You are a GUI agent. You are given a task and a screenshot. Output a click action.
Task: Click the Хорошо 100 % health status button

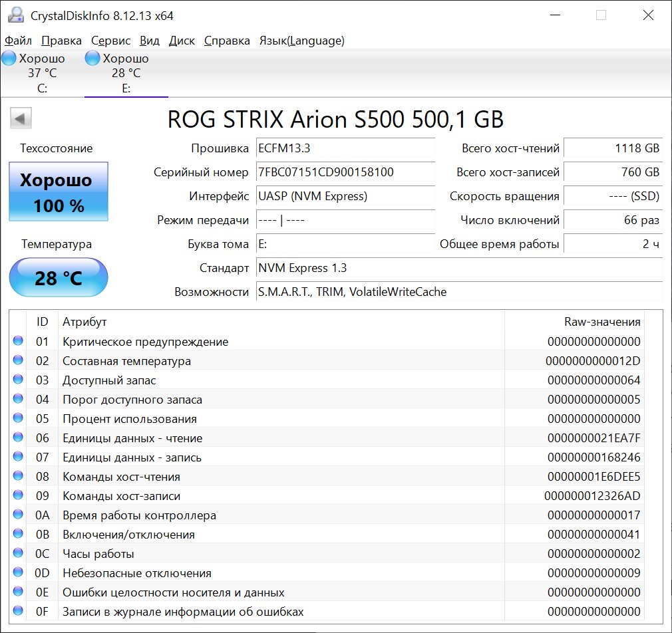tap(59, 191)
